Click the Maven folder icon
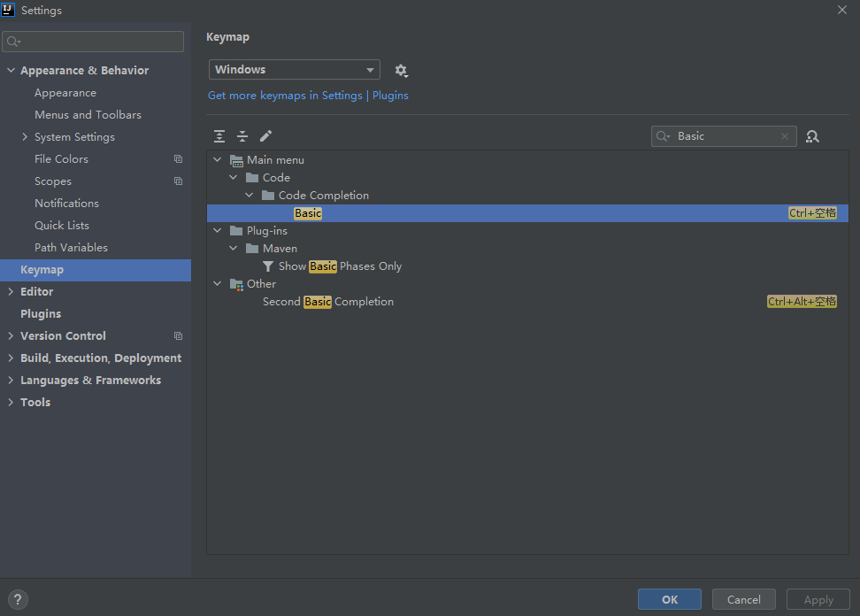The image size is (860, 616). (x=252, y=249)
